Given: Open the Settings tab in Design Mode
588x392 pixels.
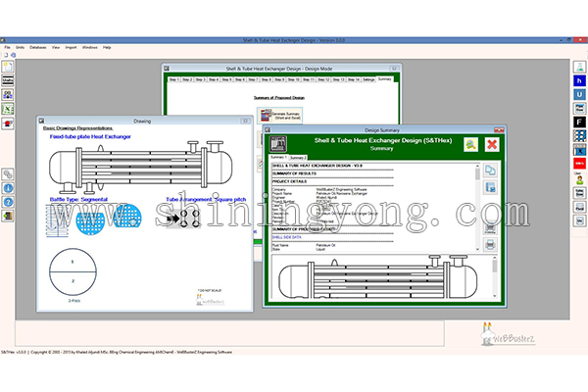Looking at the screenshot, I should 368,79.
